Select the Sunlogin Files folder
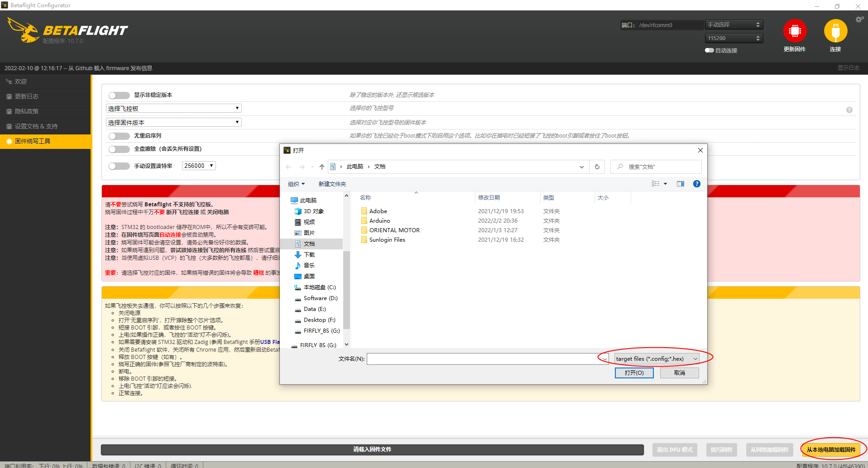The width and height of the screenshot is (868, 468). click(x=387, y=240)
